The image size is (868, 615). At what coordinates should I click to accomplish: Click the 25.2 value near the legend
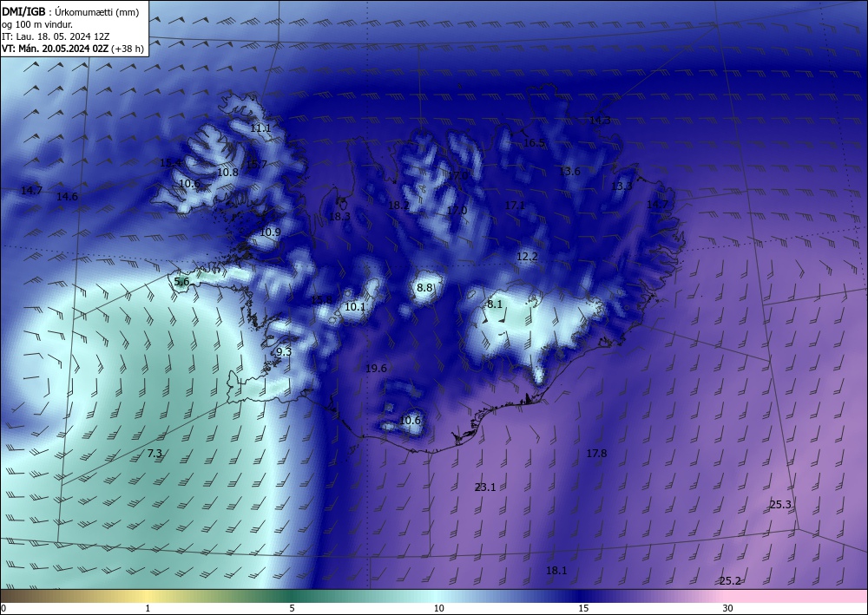pos(730,581)
